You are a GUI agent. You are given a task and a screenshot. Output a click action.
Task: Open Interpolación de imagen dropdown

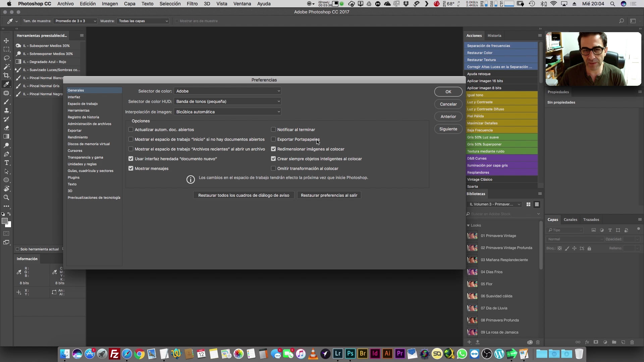point(227,112)
